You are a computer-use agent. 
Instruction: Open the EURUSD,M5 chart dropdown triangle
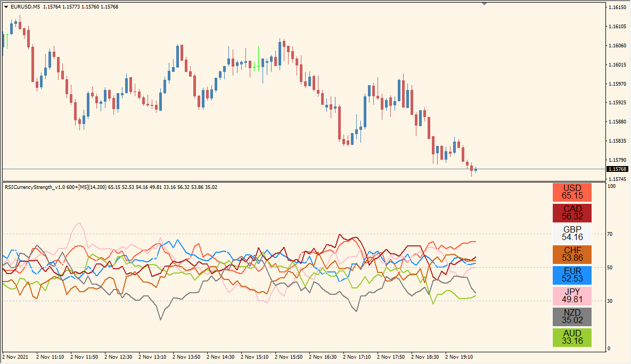(x=6, y=6)
